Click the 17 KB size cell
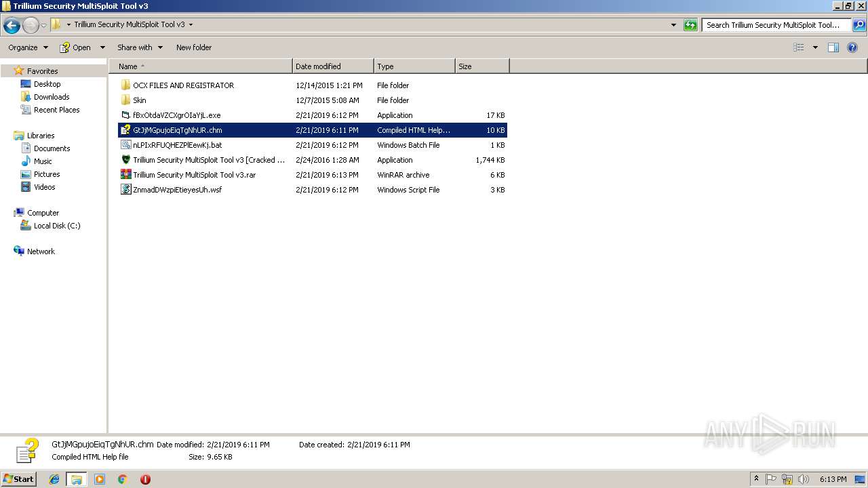 point(496,115)
